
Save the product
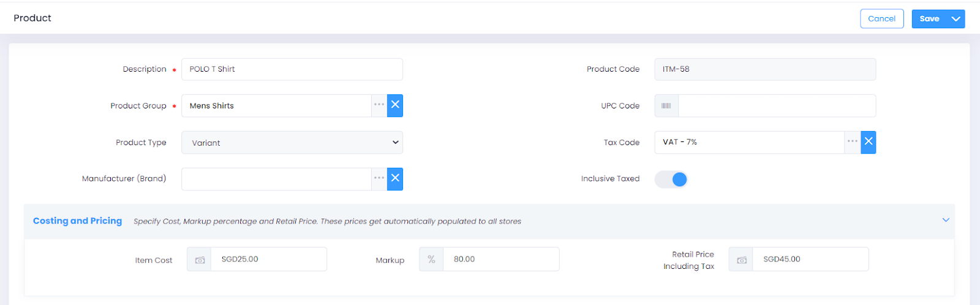929,19
